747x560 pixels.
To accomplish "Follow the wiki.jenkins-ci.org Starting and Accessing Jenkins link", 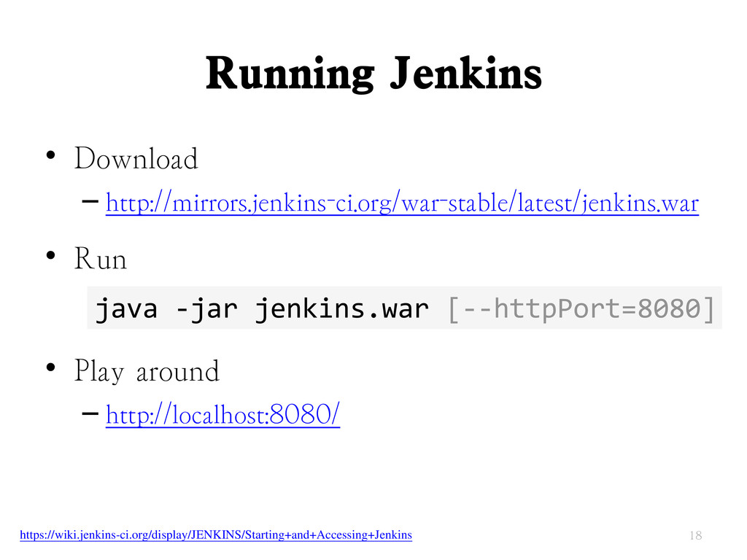I will pyautogui.click(x=216, y=535).
